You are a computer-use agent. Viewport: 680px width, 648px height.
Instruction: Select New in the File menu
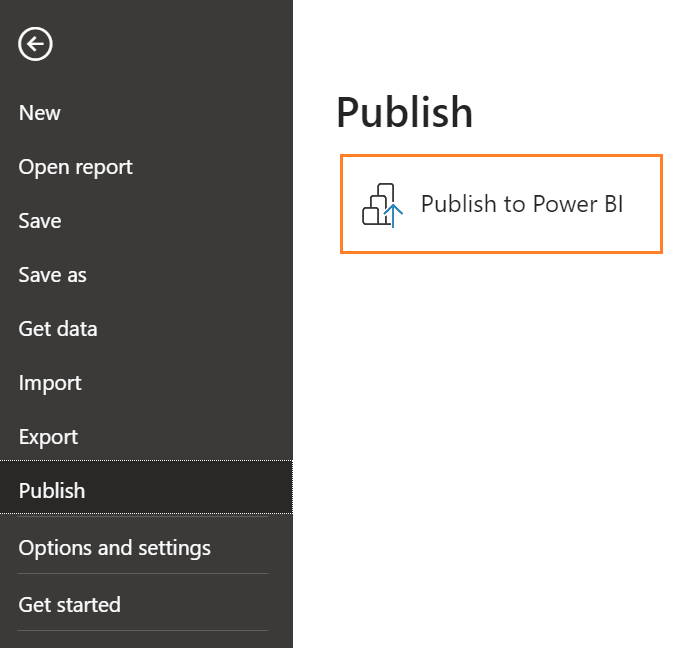pyautogui.click(x=39, y=113)
